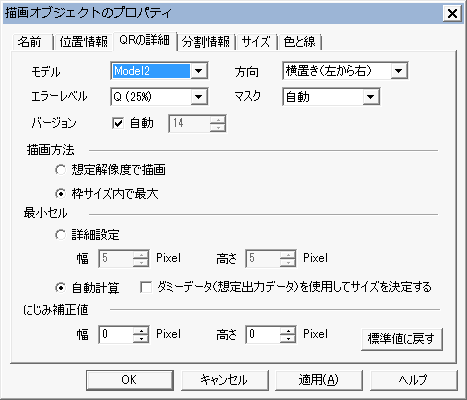Decrease にじみ補正値 高さ with down arrow
The width and height of the screenshot is (467, 400).
pos(288,338)
